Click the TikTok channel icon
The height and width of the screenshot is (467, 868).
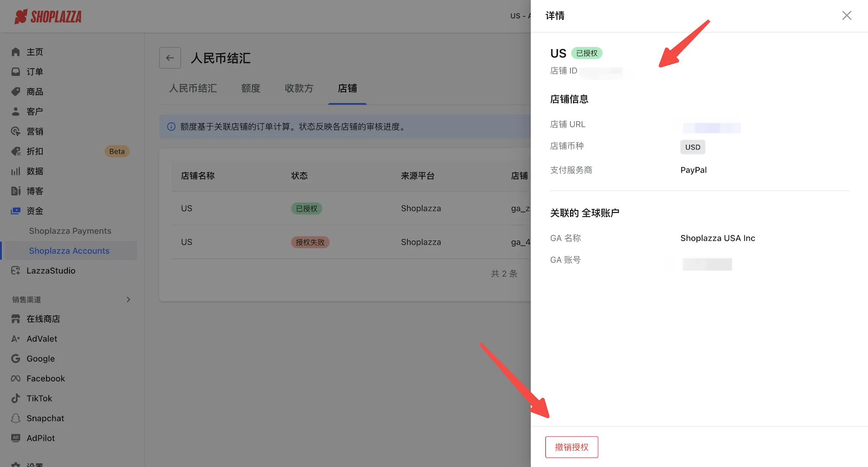click(16, 398)
